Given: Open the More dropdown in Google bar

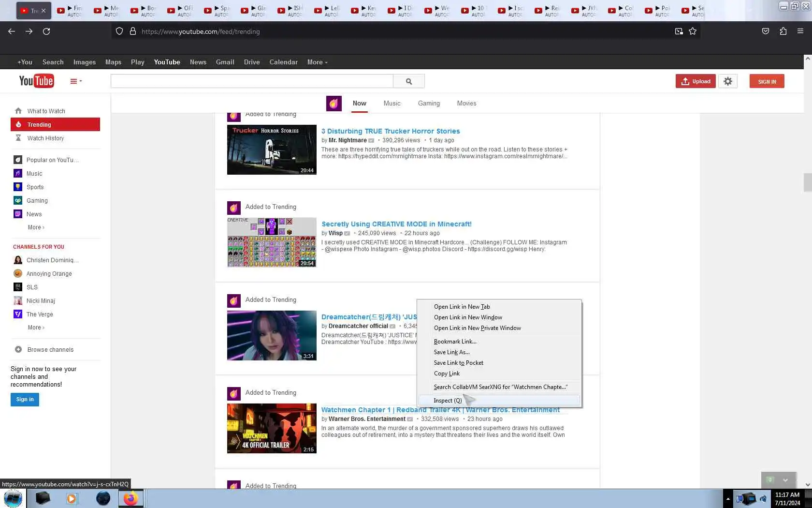Looking at the screenshot, I should [317, 62].
